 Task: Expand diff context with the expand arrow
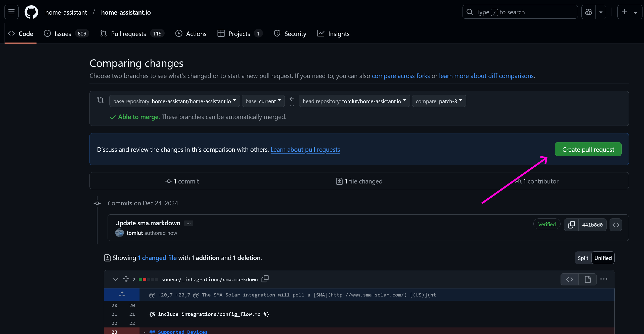(x=122, y=294)
